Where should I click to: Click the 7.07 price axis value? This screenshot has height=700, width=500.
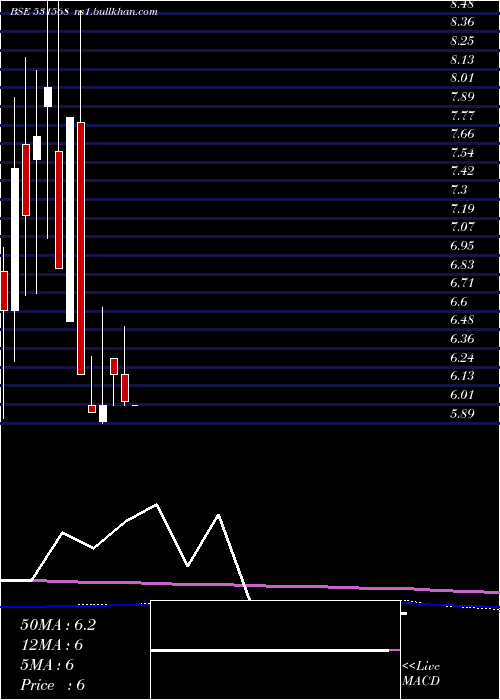pyautogui.click(x=462, y=226)
